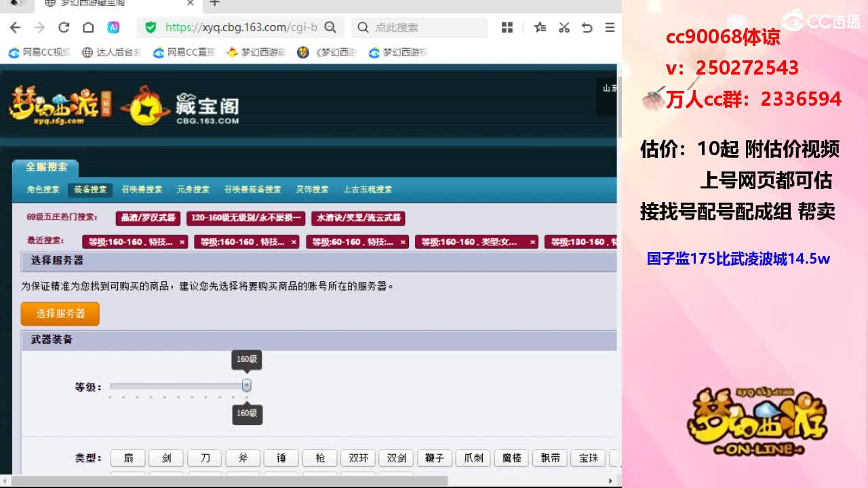Toggle the 双环 weapon type
This screenshot has width=868, height=488.
[x=358, y=458]
